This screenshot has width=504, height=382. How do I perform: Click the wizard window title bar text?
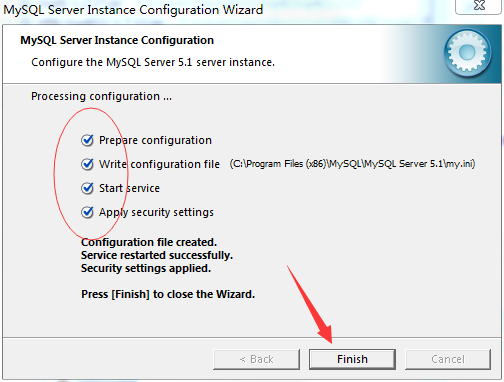pyautogui.click(x=133, y=10)
